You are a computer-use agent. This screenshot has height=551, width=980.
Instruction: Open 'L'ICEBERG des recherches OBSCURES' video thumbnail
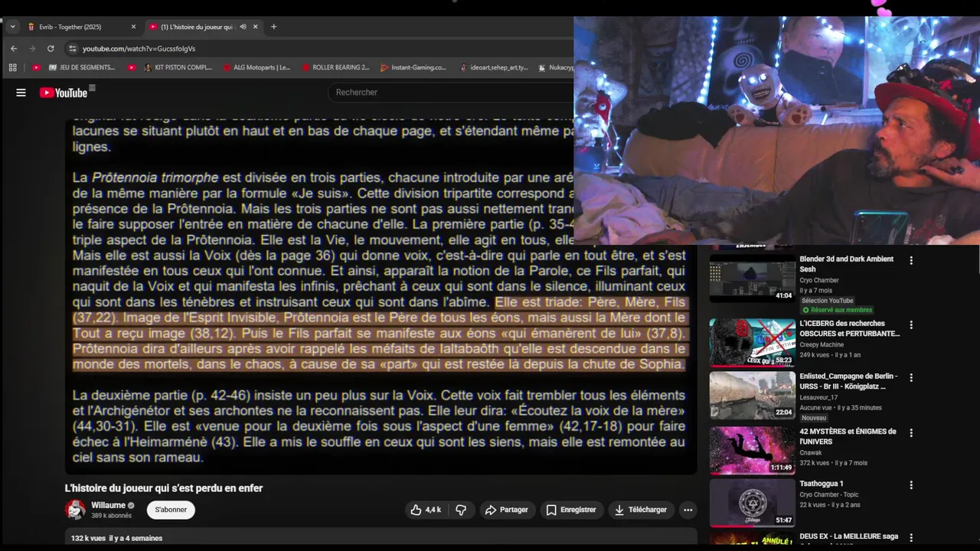[752, 343]
